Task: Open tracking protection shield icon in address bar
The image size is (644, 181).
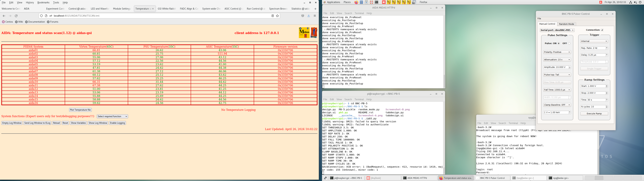Action: pyautogui.click(x=41, y=16)
